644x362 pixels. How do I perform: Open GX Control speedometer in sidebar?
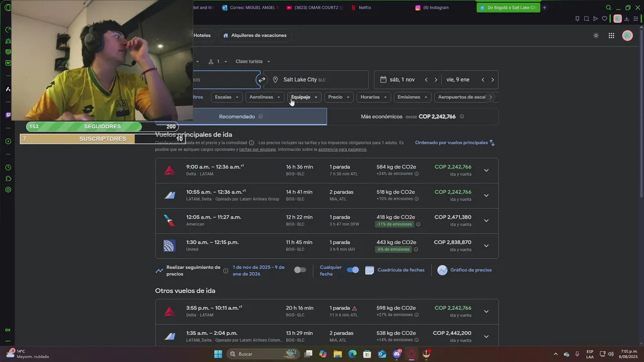8,30
